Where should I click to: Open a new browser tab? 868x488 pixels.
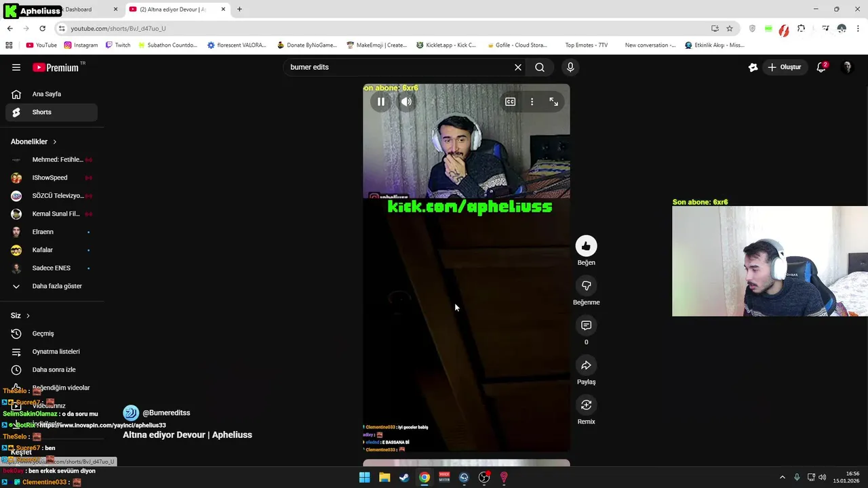pos(239,9)
